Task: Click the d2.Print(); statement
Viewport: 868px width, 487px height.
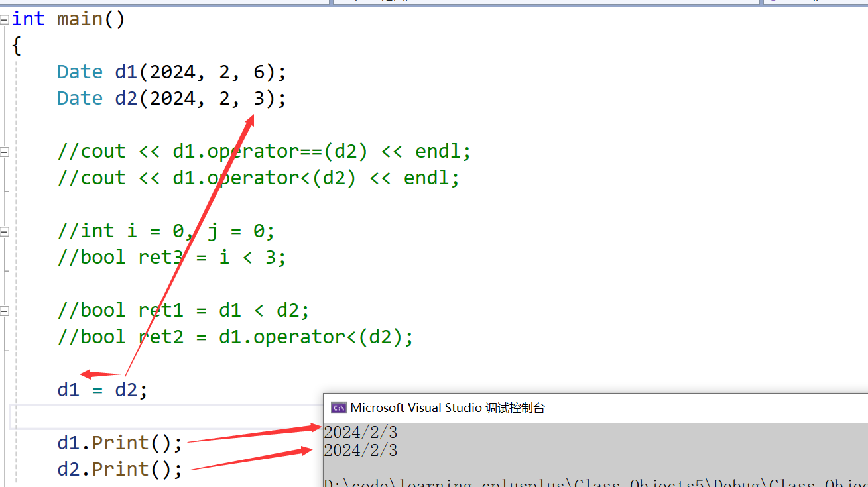Action: pyautogui.click(x=119, y=469)
